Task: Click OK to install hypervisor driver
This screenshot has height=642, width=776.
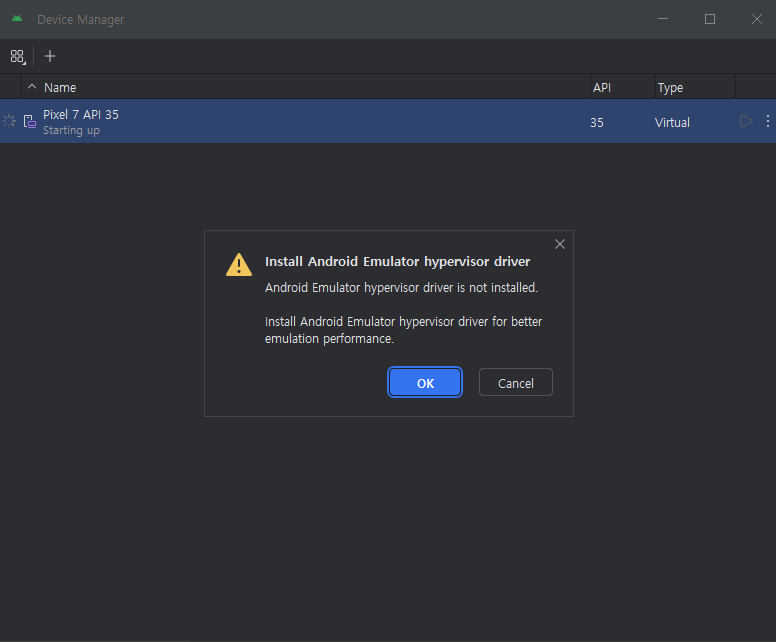Action: tap(425, 383)
